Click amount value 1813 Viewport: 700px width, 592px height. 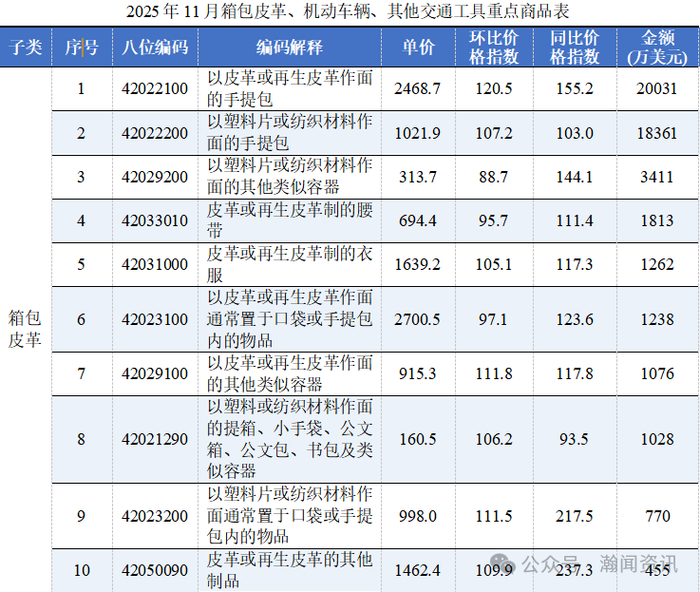tap(657, 220)
